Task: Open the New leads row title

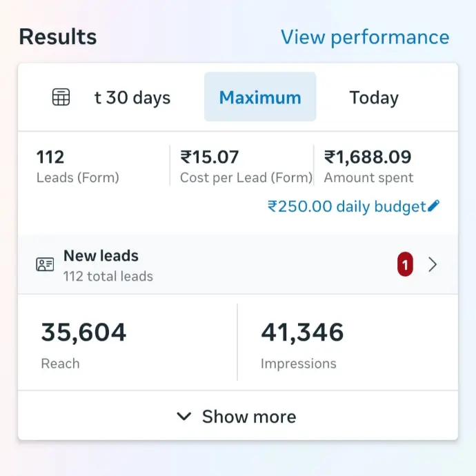Action: coord(101,256)
